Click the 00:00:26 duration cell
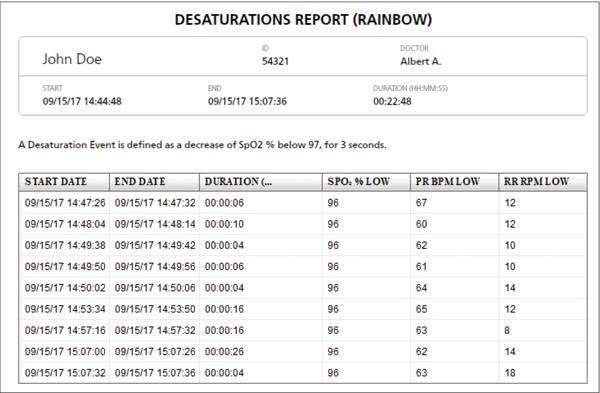 [x=224, y=352]
